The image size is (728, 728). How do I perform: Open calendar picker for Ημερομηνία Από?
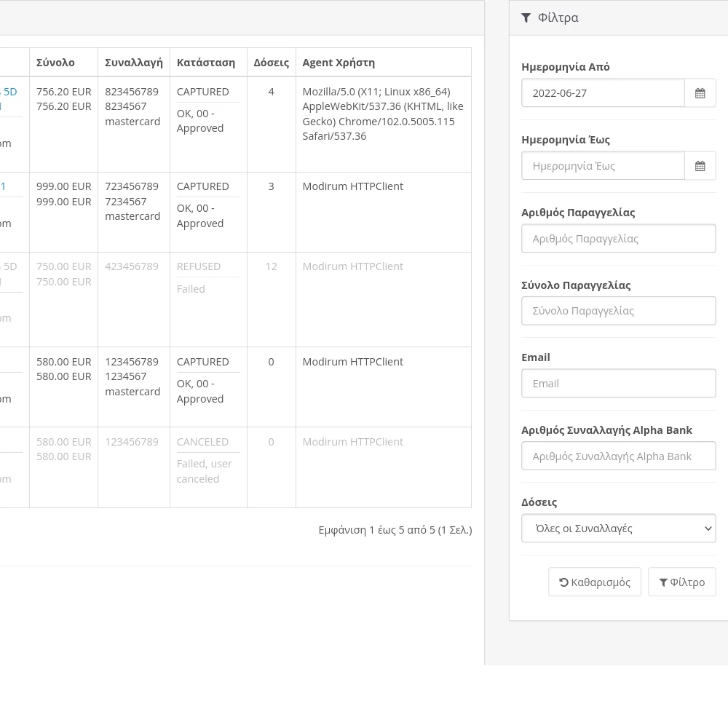(x=700, y=93)
